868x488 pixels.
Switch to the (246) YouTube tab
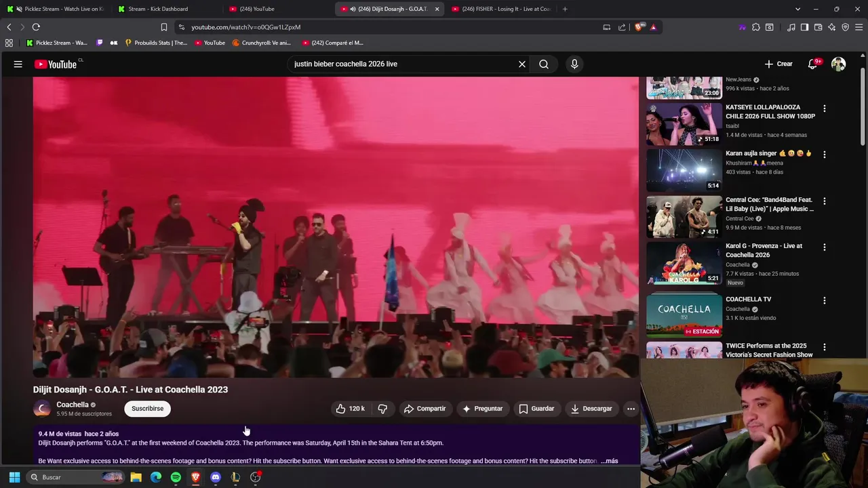[x=277, y=9]
